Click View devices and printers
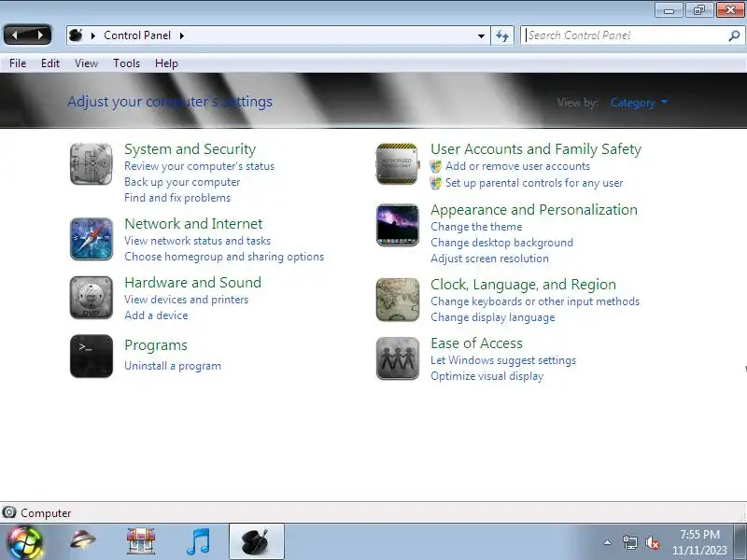747x560 pixels. (186, 300)
